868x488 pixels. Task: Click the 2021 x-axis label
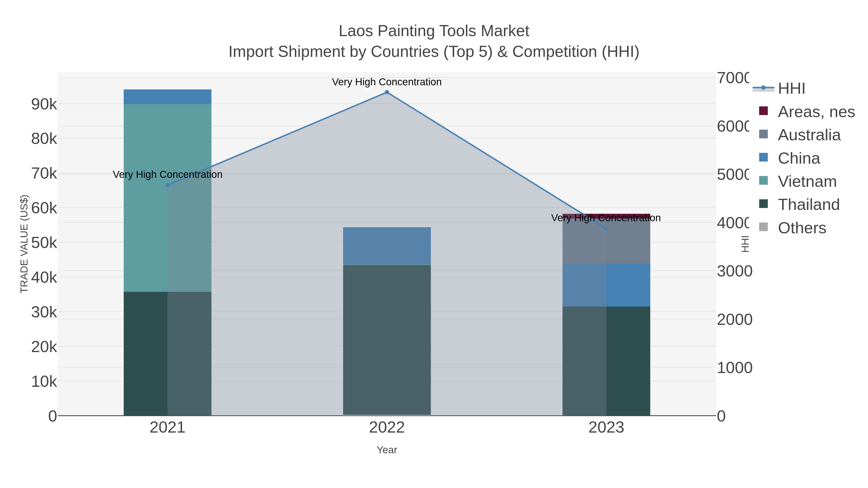point(168,428)
